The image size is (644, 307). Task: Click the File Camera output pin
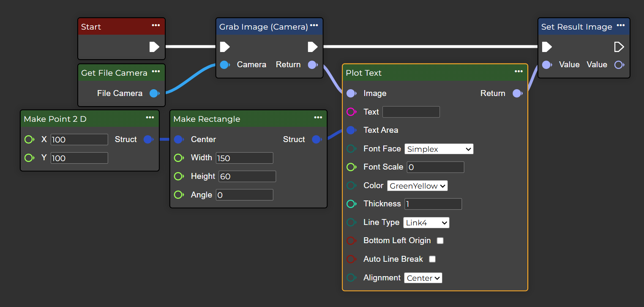point(154,93)
